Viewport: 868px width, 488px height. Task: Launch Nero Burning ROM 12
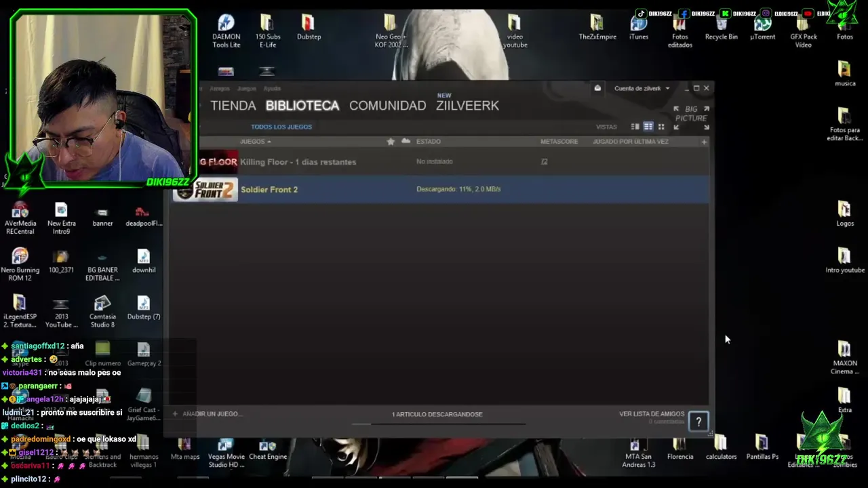[20, 265]
